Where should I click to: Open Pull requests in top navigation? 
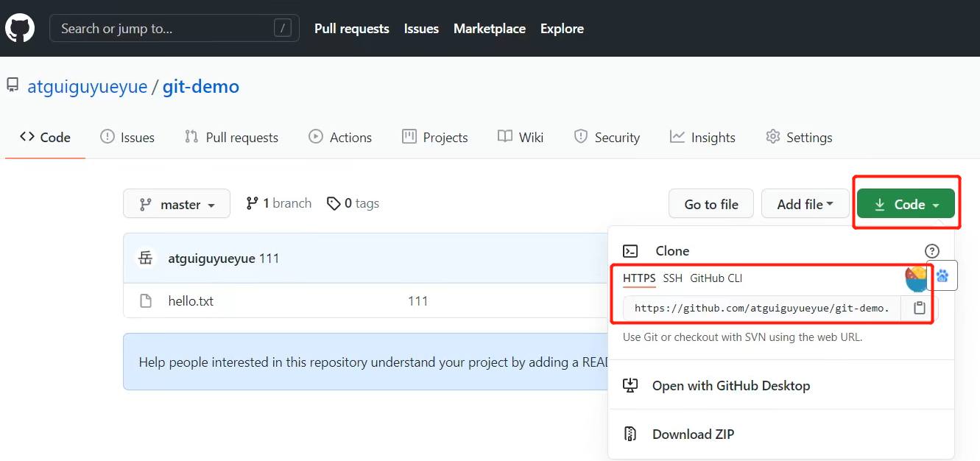(352, 29)
